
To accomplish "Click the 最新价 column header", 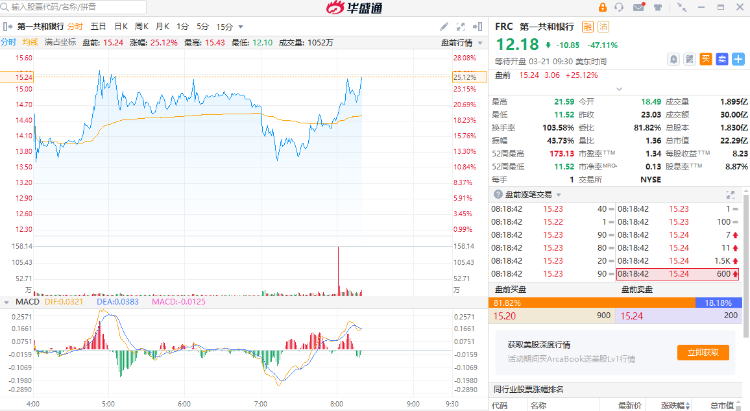I will (x=629, y=405).
